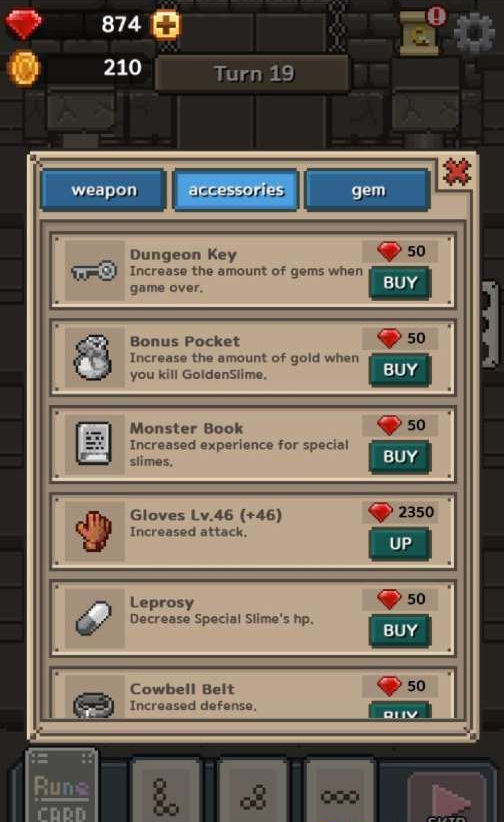Buy the Bonus Pocket
Viewport: 504px width, 822px height.
pos(400,370)
